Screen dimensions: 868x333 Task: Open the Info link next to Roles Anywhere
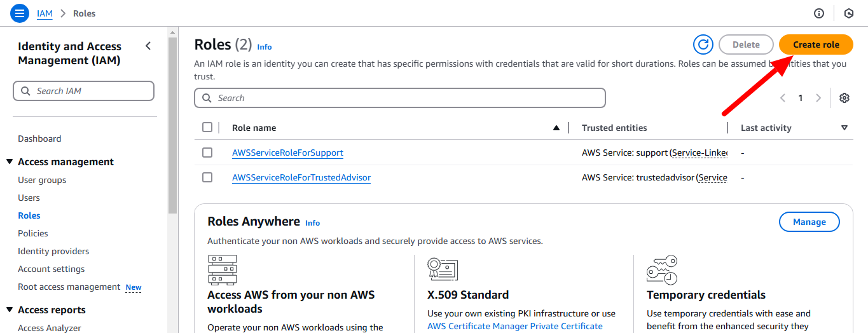click(312, 222)
